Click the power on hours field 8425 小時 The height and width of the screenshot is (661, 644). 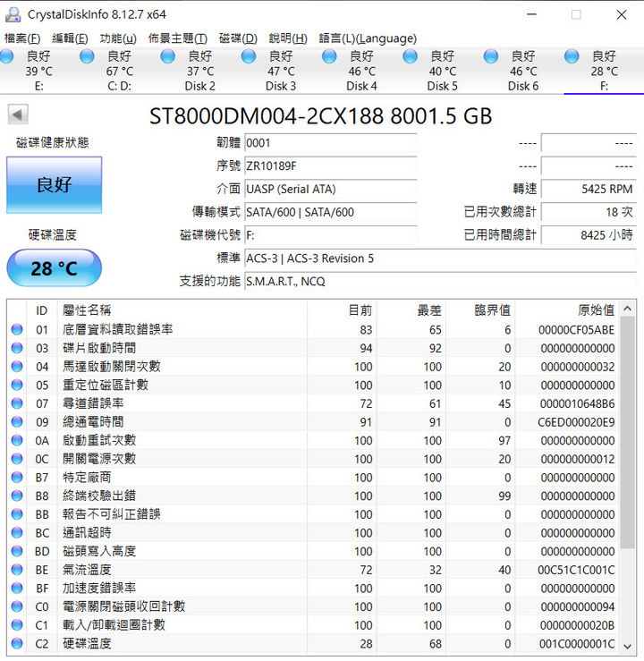coord(589,235)
